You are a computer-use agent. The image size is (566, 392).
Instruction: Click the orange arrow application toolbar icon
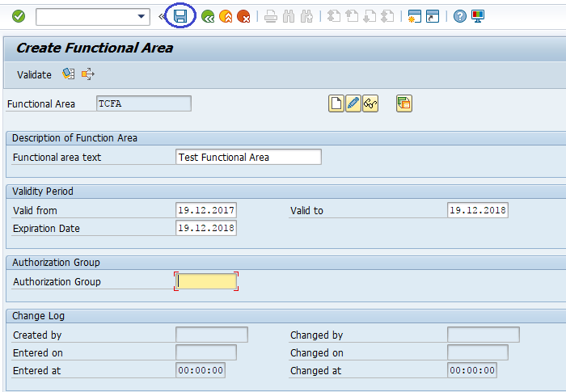click(x=87, y=74)
